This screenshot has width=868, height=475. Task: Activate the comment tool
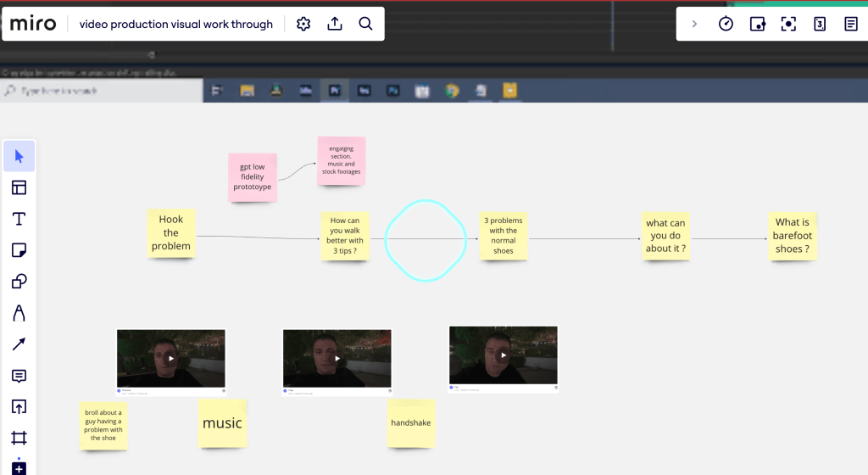tap(19, 376)
